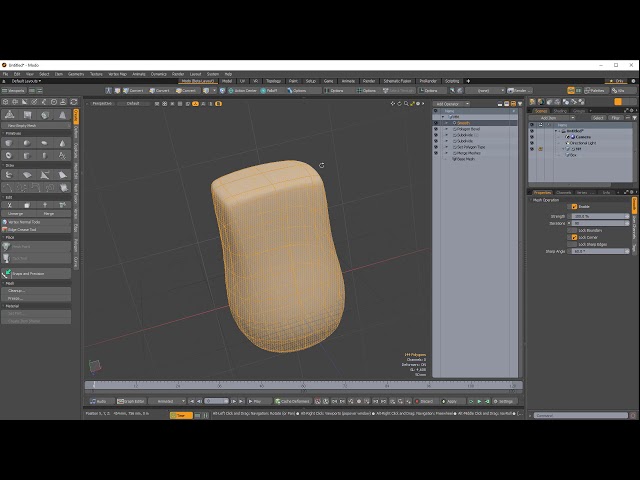Image resolution: width=640 pixels, height=480 pixels.
Task: Open the Animated dropdown in timeline bar
Action: click(x=167, y=401)
